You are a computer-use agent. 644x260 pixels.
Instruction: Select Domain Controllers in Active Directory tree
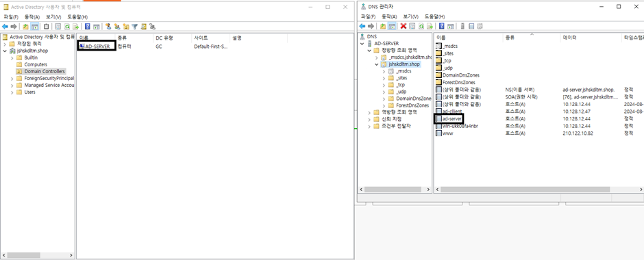[x=45, y=71]
